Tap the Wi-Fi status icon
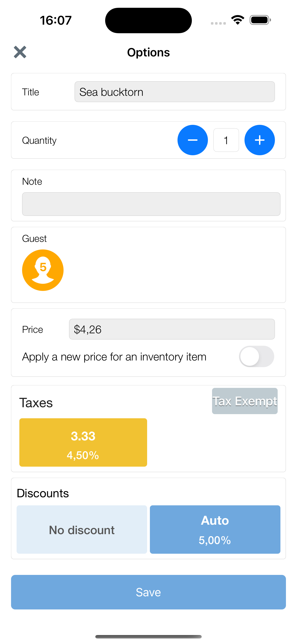The height and width of the screenshot is (644, 297). tap(238, 20)
